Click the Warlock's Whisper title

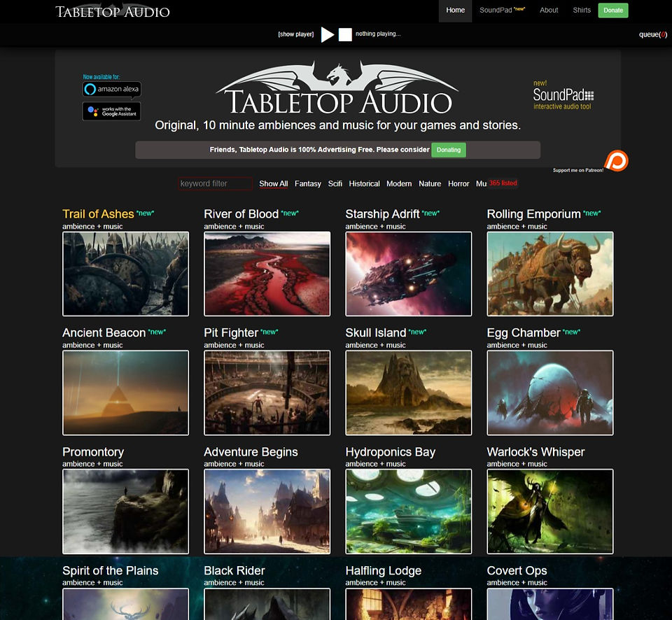535,452
